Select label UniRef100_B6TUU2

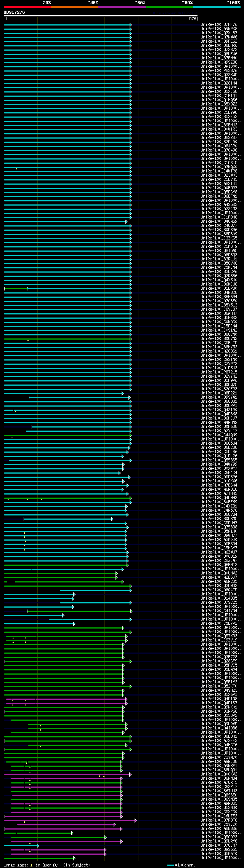(x=219, y=791)
